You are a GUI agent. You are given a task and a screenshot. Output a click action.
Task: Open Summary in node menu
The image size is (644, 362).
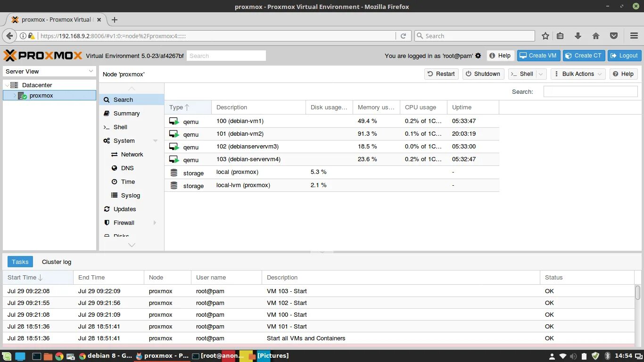(132, 113)
